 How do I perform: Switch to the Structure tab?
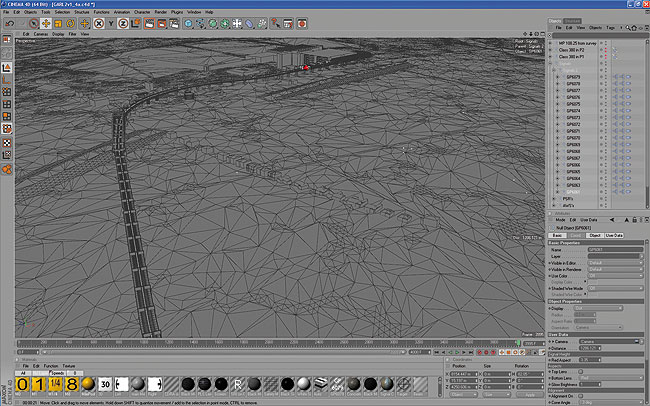572,19
